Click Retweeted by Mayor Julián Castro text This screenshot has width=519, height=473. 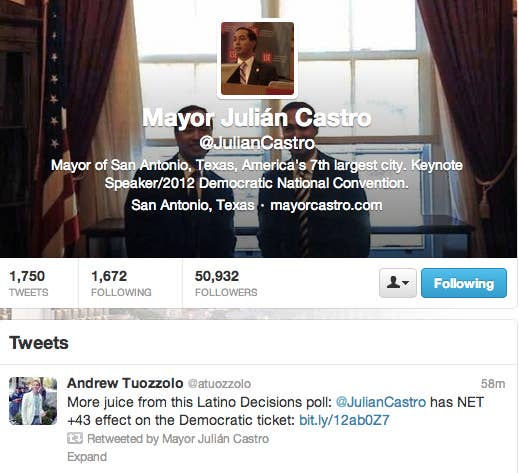(x=178, y=439)
